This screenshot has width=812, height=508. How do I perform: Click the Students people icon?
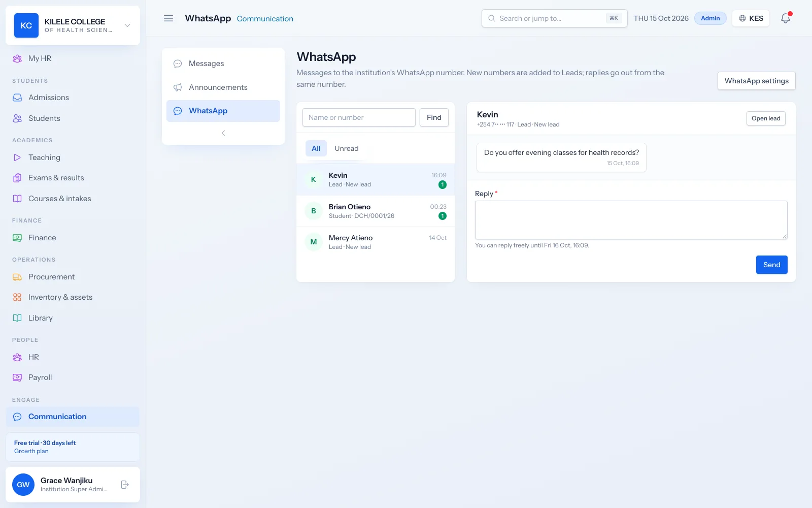17,118
